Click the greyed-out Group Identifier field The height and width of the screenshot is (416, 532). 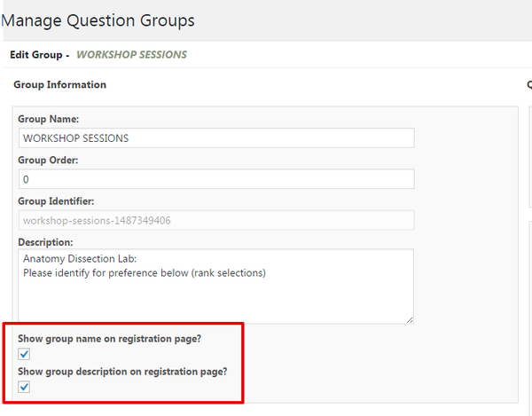216,220
